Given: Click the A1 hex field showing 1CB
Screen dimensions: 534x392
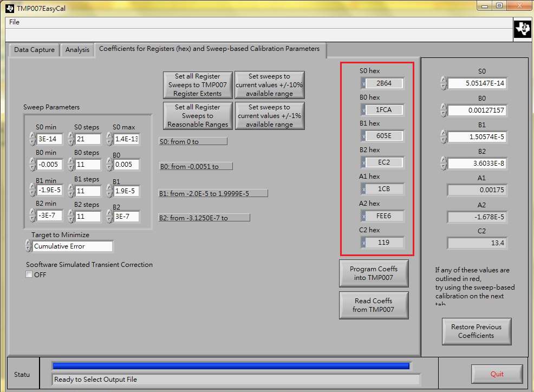Looking at the screenshot, I should click(x=384, y=189).
